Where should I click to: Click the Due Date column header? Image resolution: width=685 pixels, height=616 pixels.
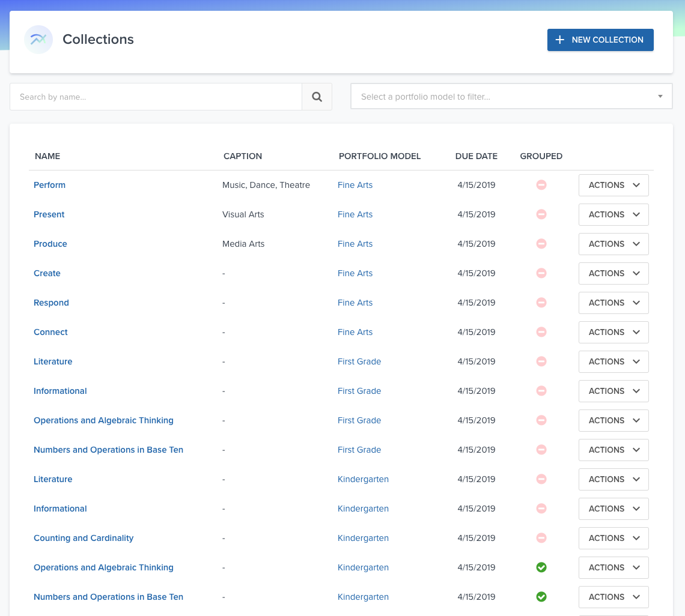[476, 156]
